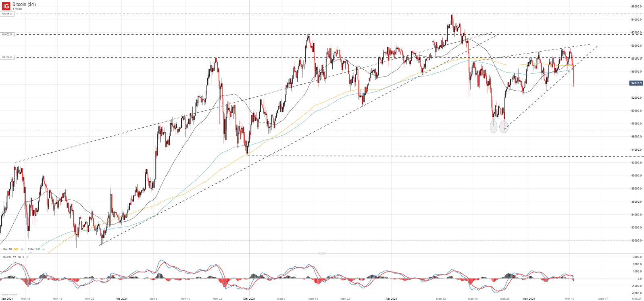The height and width of the screenshot is (301, 644).
Task: Click the -1000.0 MACD axis label
Action: pos(637,286)
